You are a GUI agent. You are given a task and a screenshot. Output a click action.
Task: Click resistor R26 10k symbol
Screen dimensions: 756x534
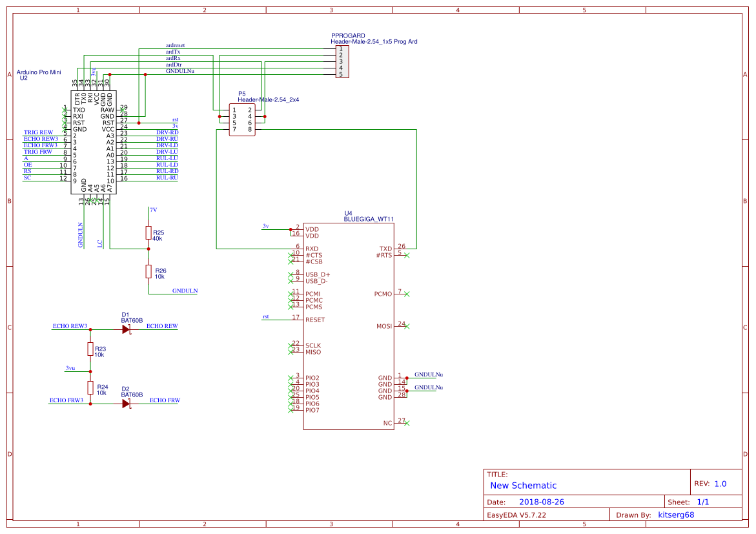click(x=148, y=272)
